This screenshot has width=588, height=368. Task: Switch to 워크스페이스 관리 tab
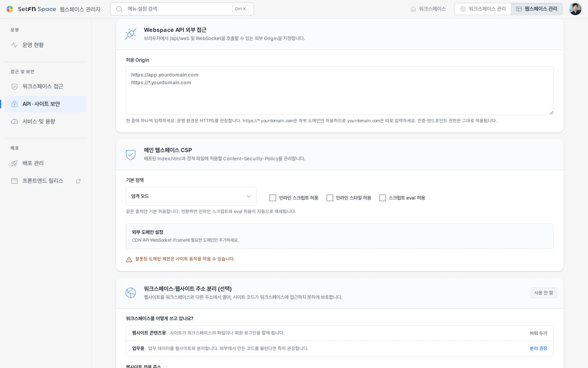point(483,9)
